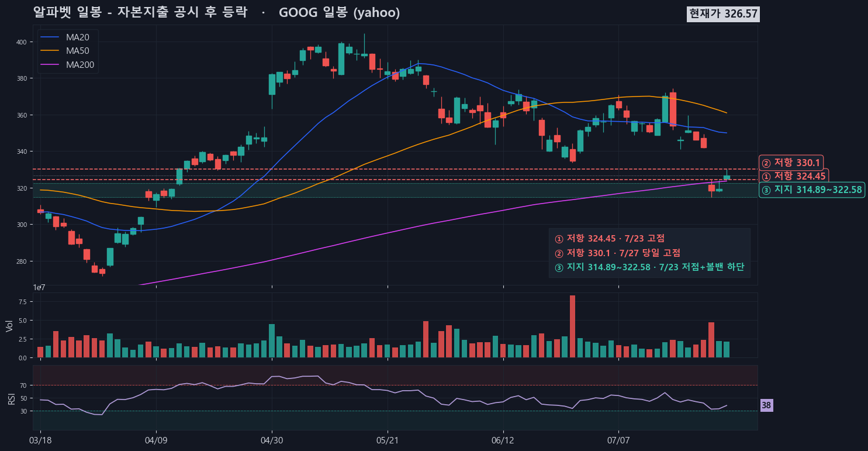The image size is (868, 451).
Task: Click the 300 price axis label
Action: [21, 225]
